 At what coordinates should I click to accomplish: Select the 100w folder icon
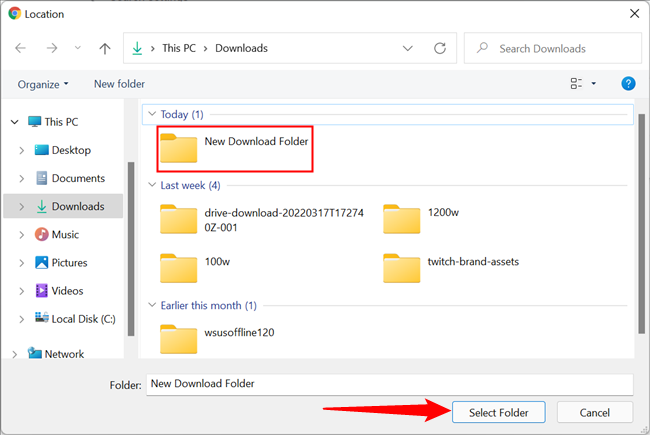click(179, 268)
